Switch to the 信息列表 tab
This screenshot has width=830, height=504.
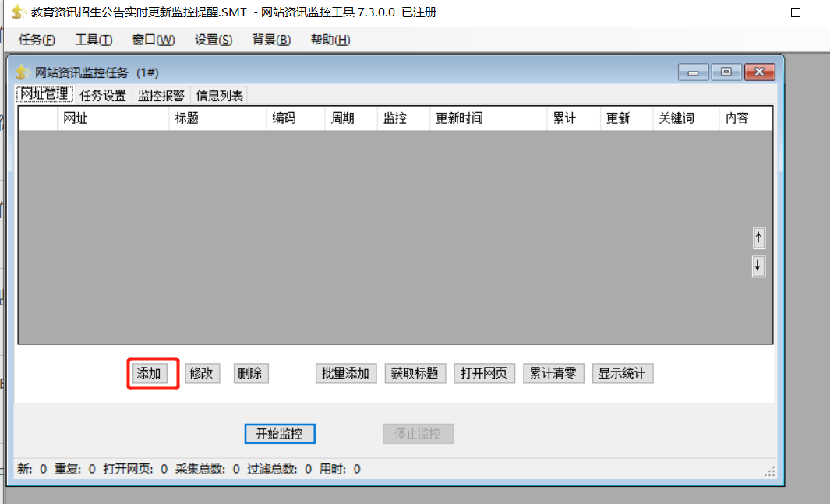click(x=220, y=96)
